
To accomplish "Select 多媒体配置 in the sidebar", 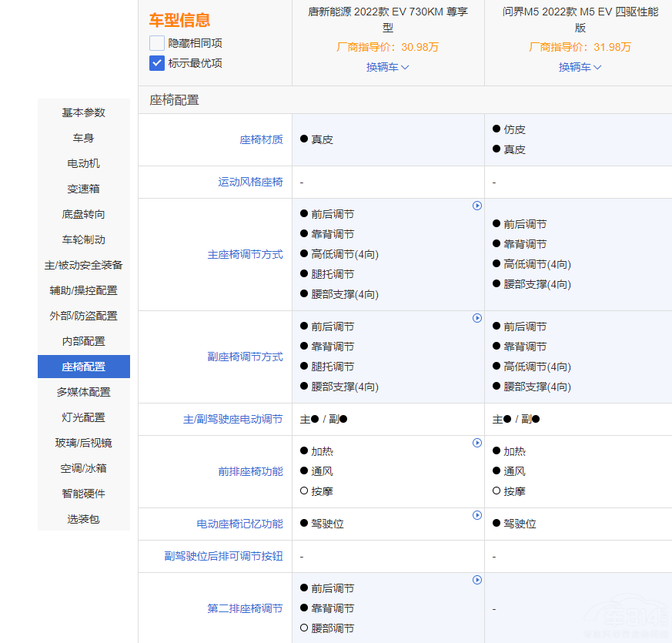I will (84, 392).
